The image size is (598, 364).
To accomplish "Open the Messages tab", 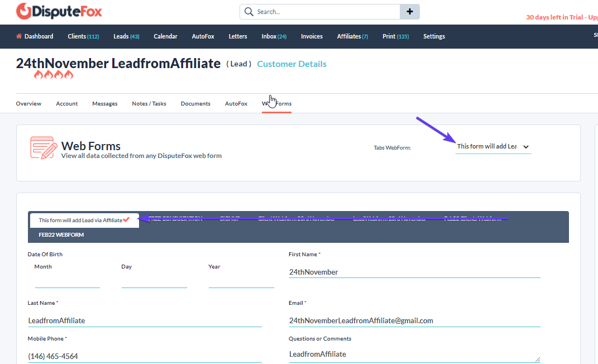I will click(105, 104).
